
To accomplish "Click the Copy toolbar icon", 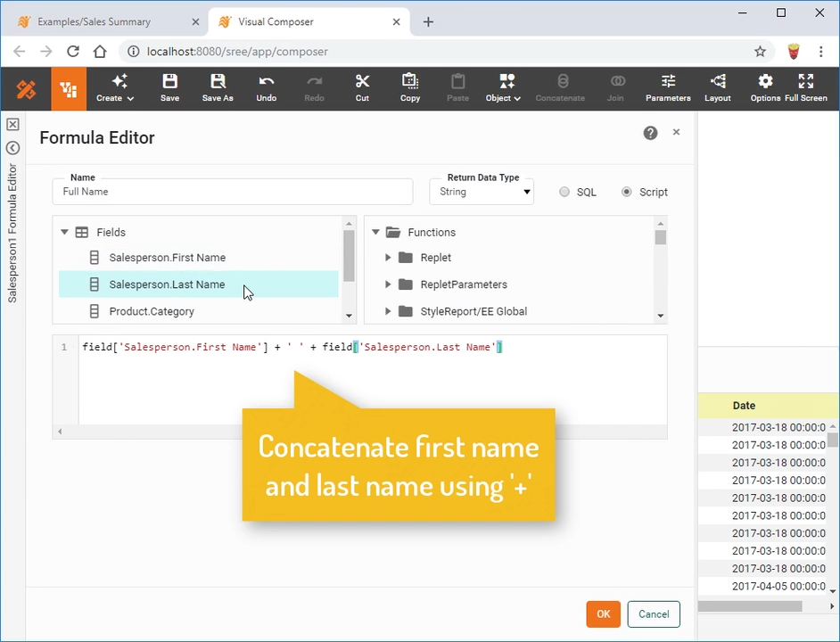I will [x=410, y=88].
